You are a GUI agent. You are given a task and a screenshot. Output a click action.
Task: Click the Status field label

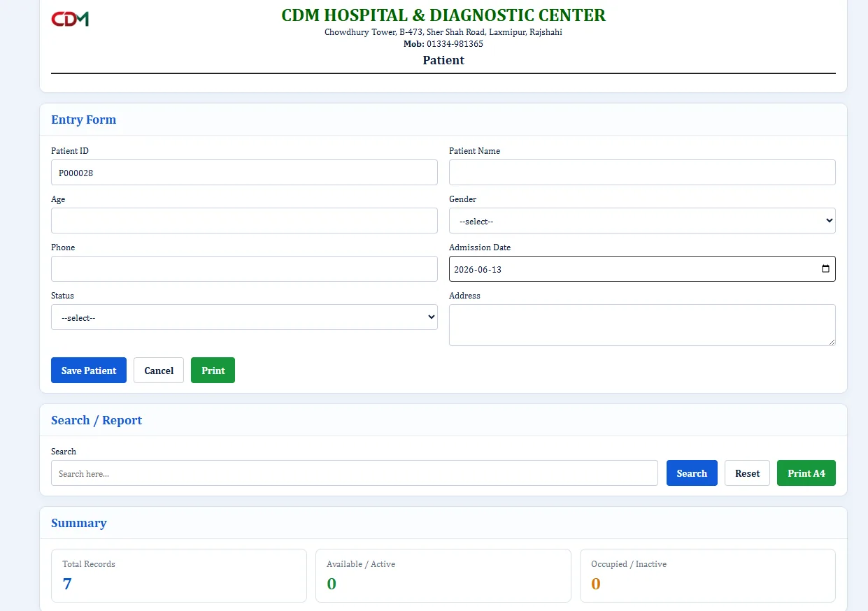(x=62, y=296)
